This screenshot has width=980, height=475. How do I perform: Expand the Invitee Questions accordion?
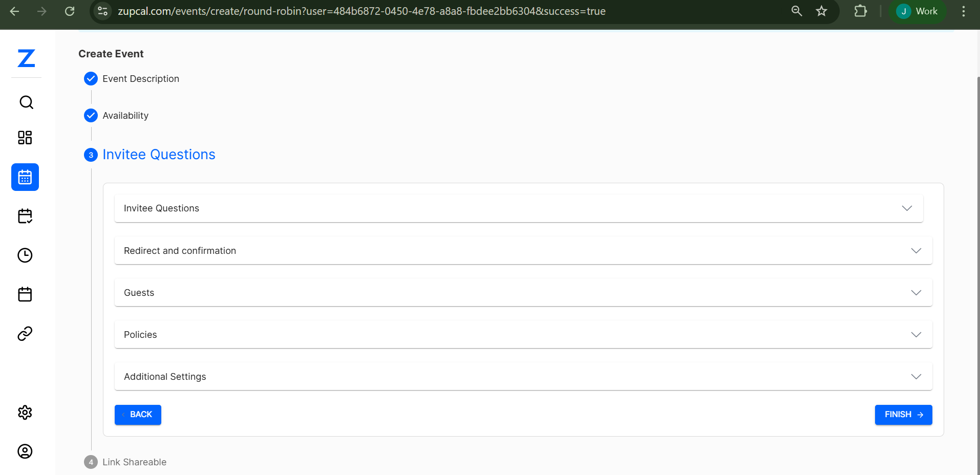point(518,208)
